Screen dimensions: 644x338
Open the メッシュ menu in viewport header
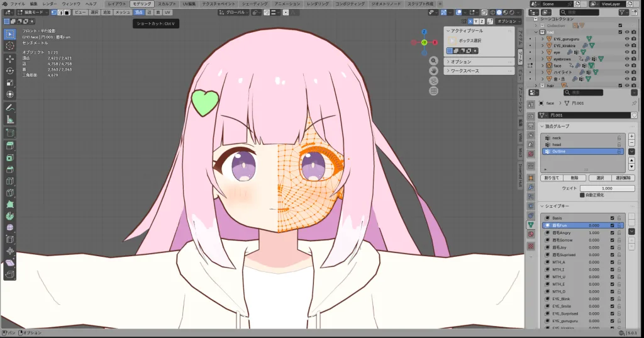tap(123, 13)
